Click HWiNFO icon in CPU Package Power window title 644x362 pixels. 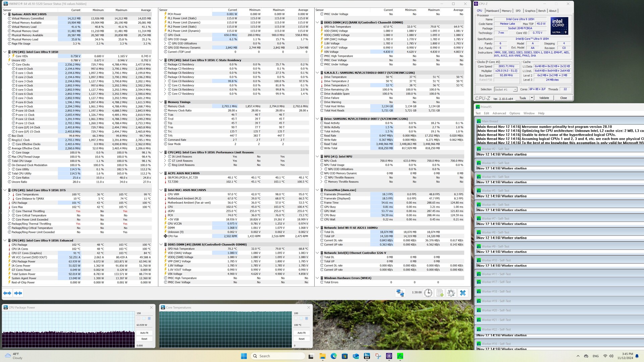point(6,307)
